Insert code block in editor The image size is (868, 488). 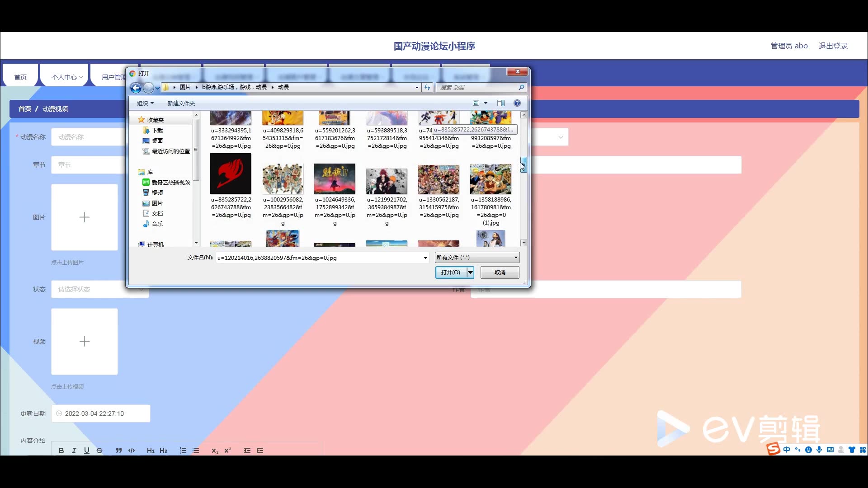(132, 450)
